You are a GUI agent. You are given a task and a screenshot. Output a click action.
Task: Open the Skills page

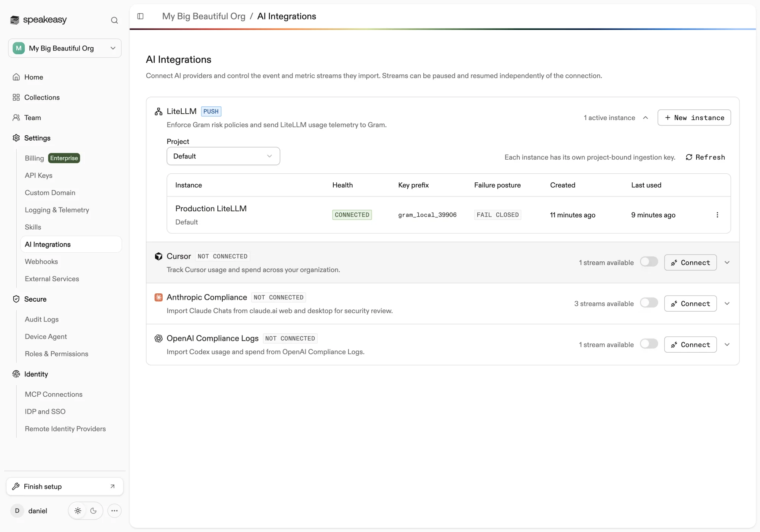(x=33, y=227)
